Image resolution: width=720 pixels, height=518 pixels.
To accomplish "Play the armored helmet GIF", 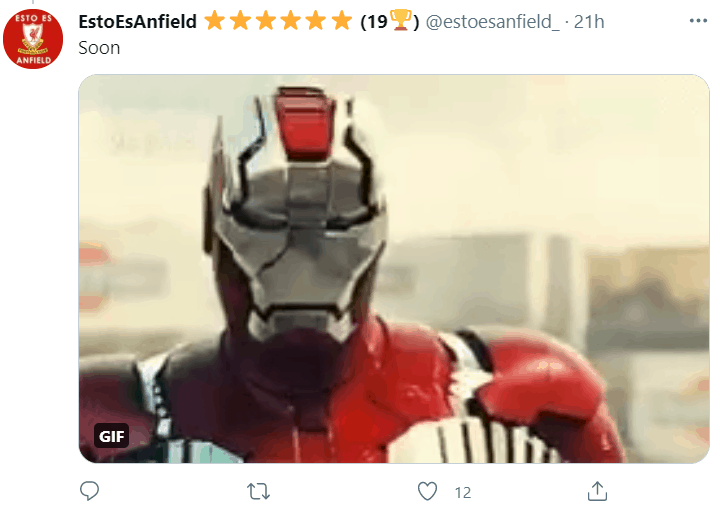I will click(394, 269).
